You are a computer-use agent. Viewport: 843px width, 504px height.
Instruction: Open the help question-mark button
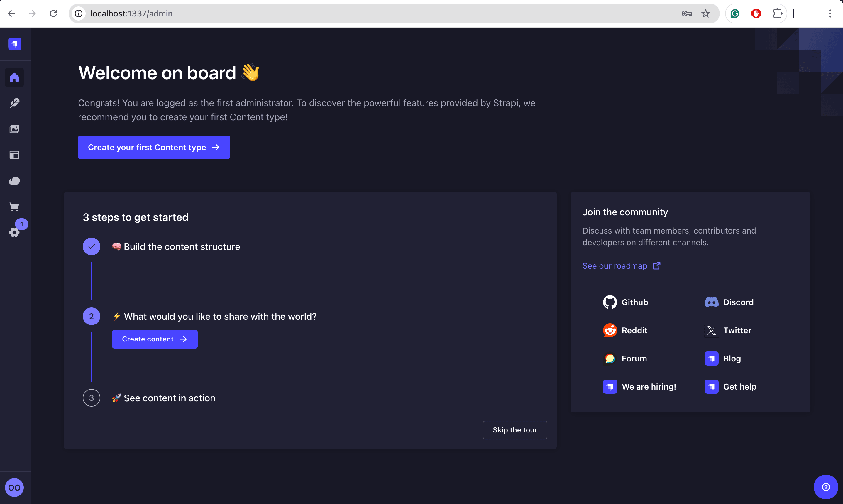pyautogui.click(x=826, y=487)
